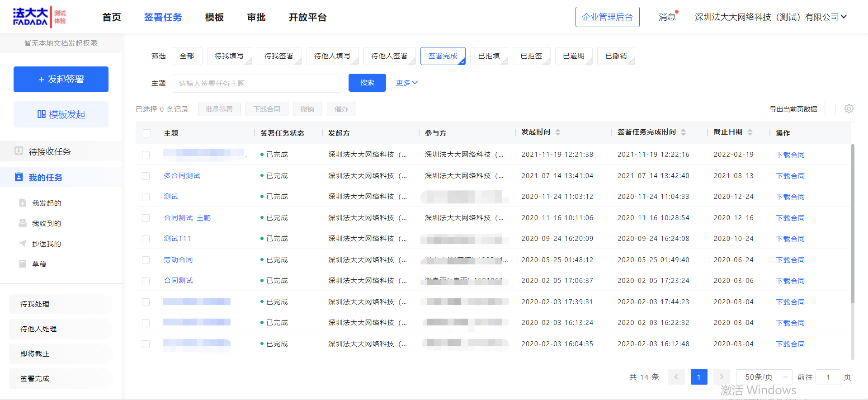
Task: Filter by 已拒签
Action: [532, 56]
